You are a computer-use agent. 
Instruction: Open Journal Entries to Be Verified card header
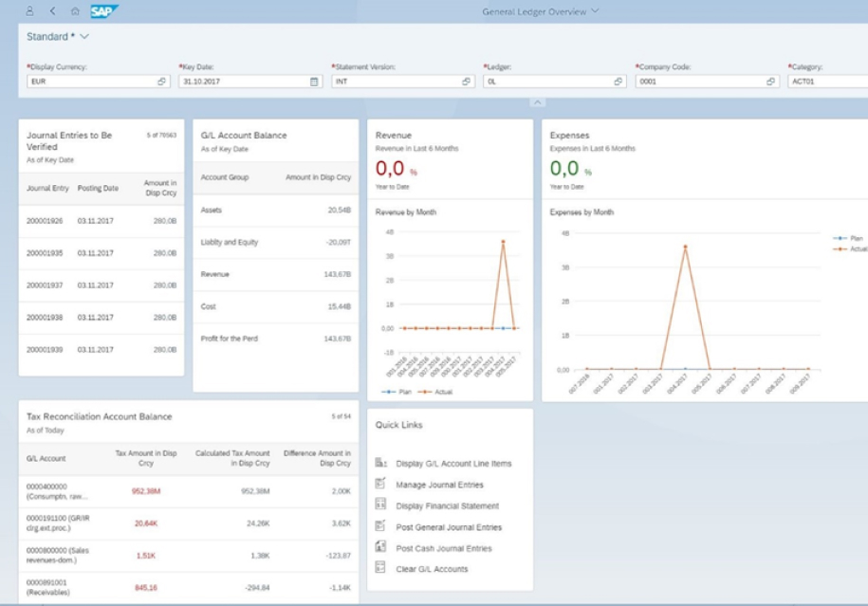pos(102,146)
